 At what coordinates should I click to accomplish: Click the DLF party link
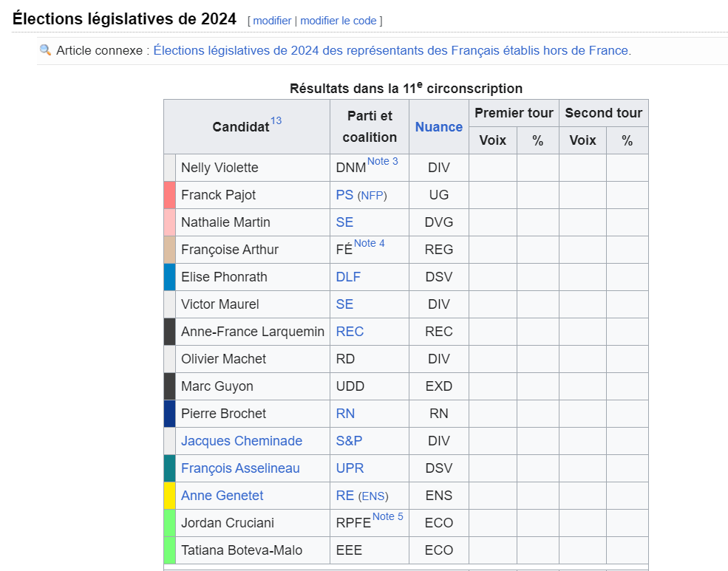point(348,277)
